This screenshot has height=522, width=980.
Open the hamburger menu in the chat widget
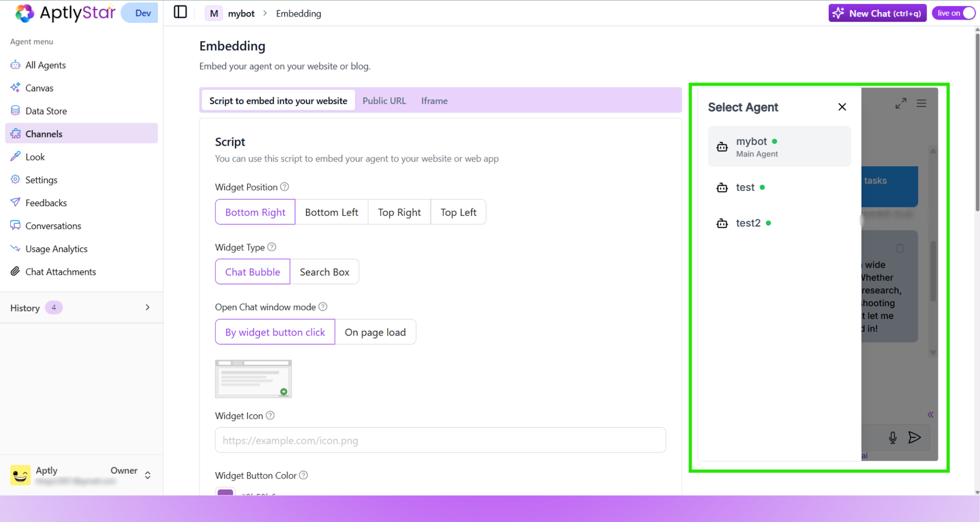click(922, 103)
